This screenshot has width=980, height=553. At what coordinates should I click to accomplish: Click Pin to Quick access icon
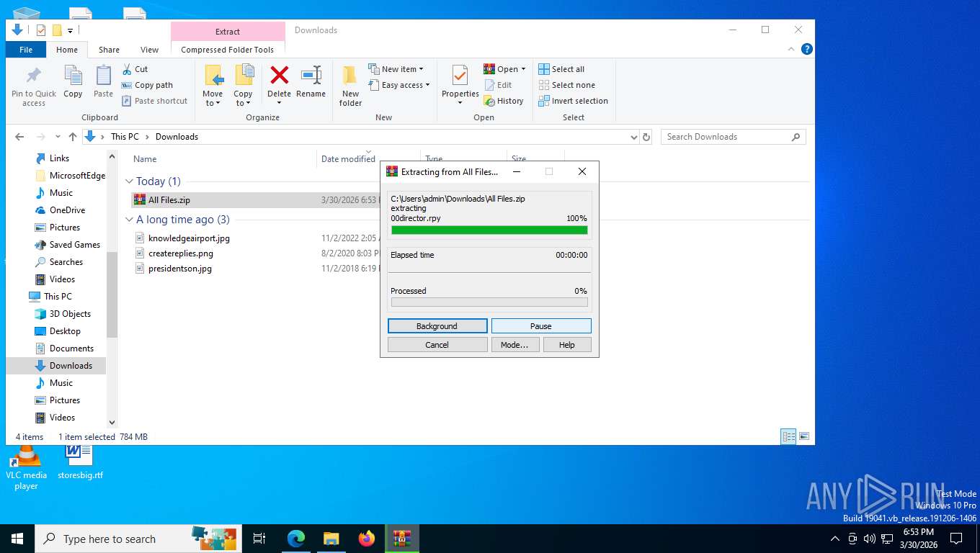click(x=33, y=76)
